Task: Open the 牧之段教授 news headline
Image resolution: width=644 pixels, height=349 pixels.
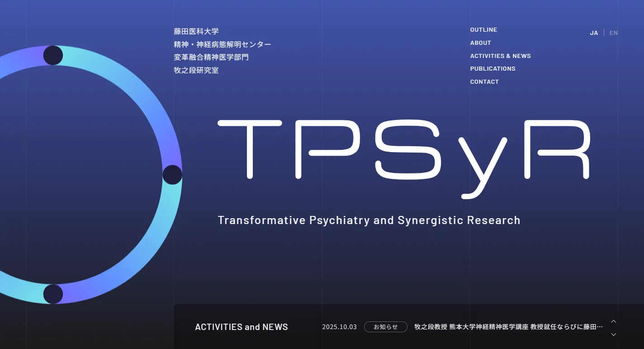Action: (508, 327)
